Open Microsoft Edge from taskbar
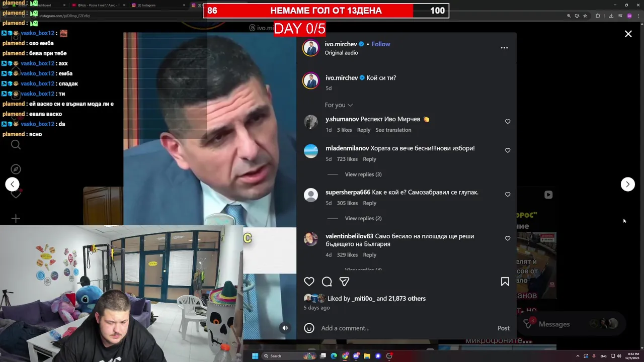The image size is (644, 362). point(334,356)
